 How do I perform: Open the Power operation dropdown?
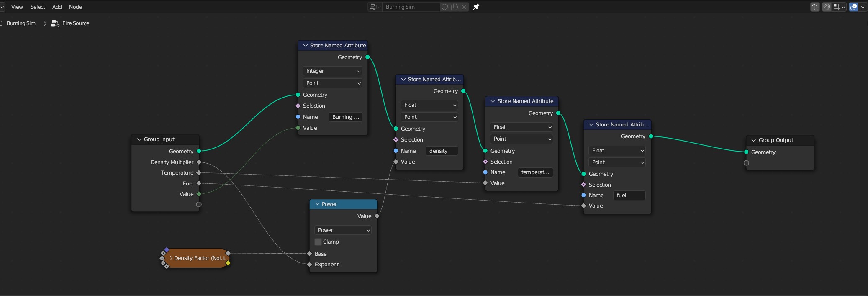click(343, 230)
